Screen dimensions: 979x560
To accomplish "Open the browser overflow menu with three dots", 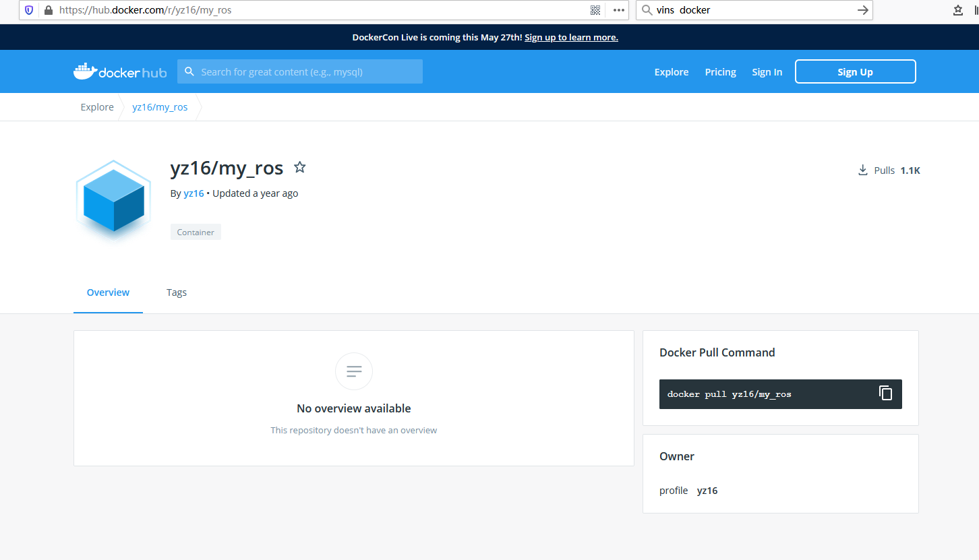I will (618, 9).
